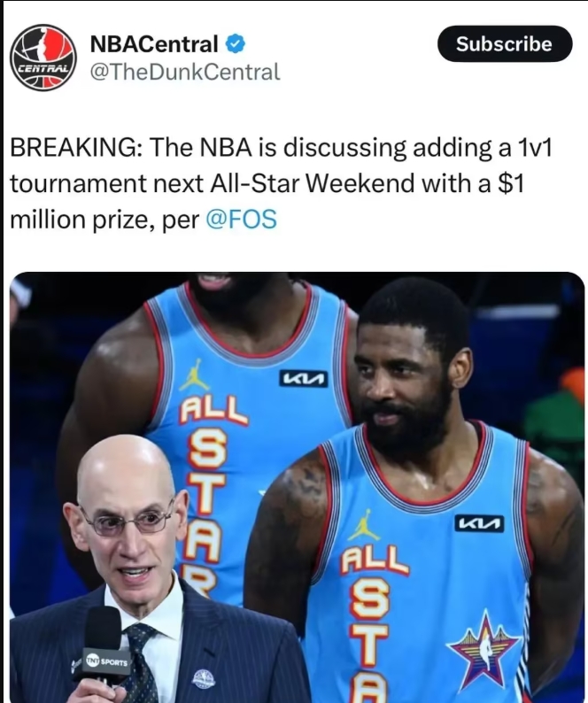
Task: Subscribe to NBACentral
Action: pos(505,43)
